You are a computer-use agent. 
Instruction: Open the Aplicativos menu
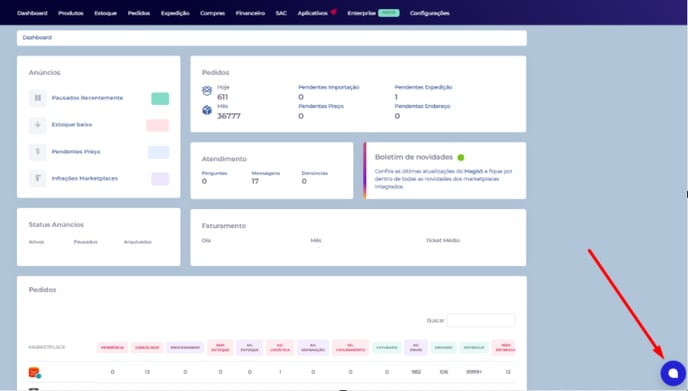pyautogui.click(x=312, y=13)
